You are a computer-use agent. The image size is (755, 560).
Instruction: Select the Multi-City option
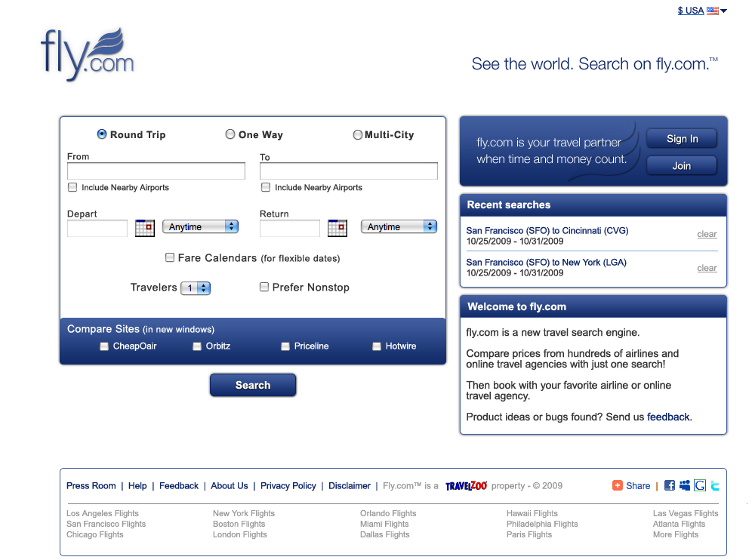(x=358, y=135)
